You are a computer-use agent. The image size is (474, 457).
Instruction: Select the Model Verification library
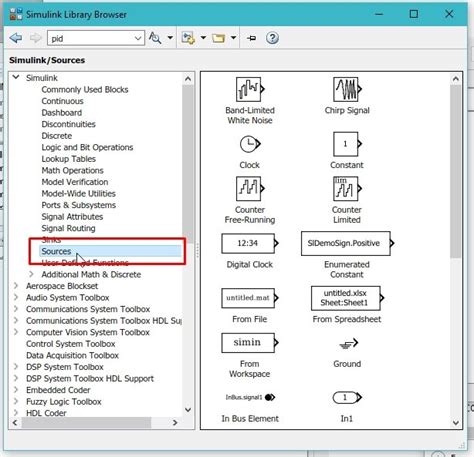coord(75,182)
